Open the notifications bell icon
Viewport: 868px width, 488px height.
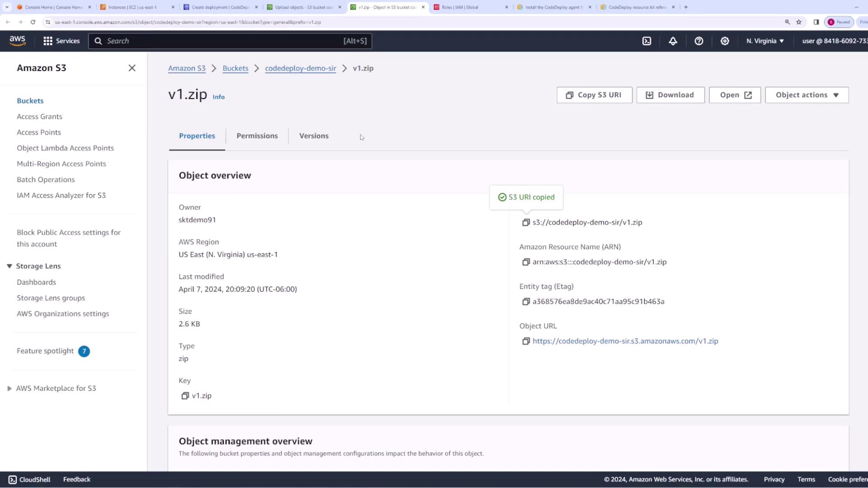[x=673, y=41]
